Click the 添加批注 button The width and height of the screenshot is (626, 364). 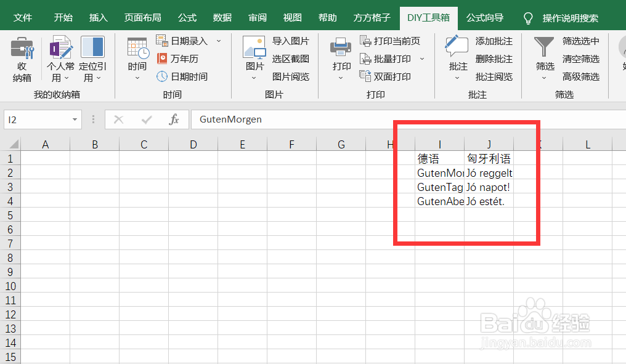click(494, 41)
